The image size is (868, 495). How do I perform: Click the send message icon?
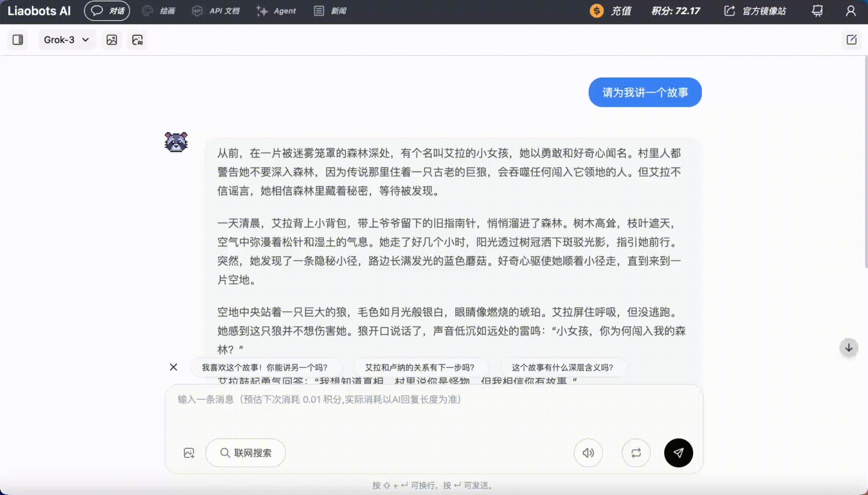pos(678,453)
